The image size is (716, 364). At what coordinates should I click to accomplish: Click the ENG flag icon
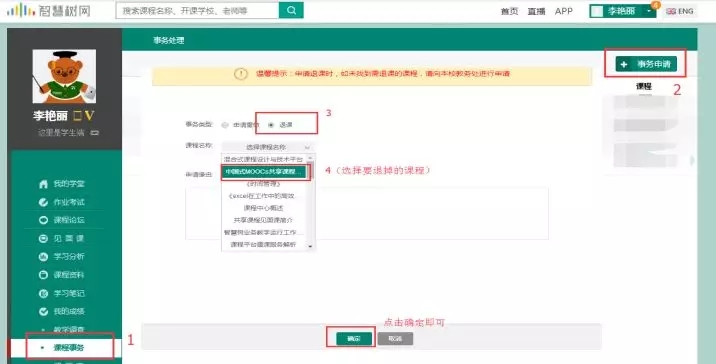tap(671, 11)
